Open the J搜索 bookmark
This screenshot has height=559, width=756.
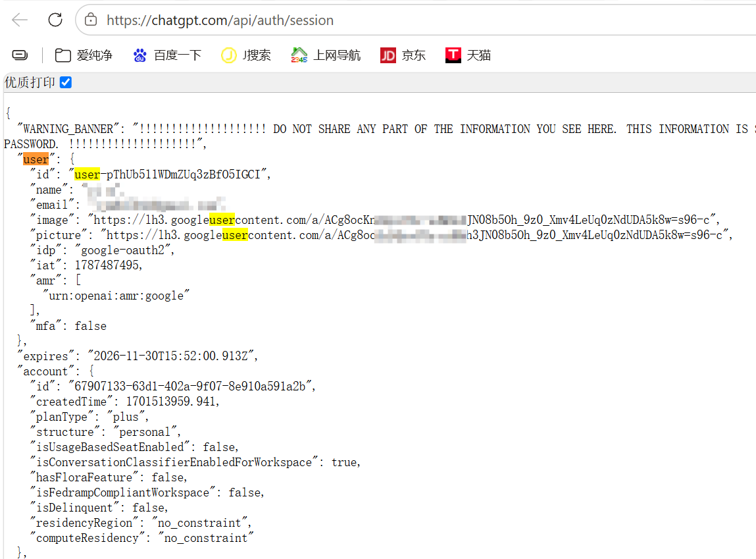(246, 55)
